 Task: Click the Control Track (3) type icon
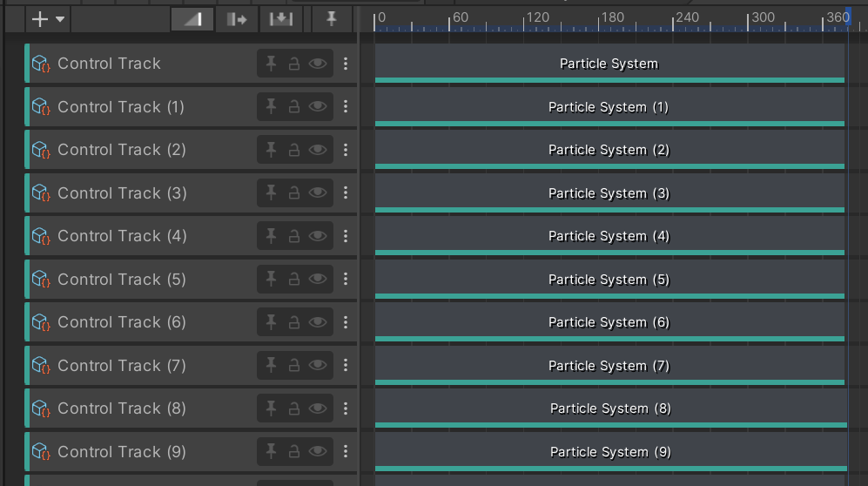click(41, 192)
